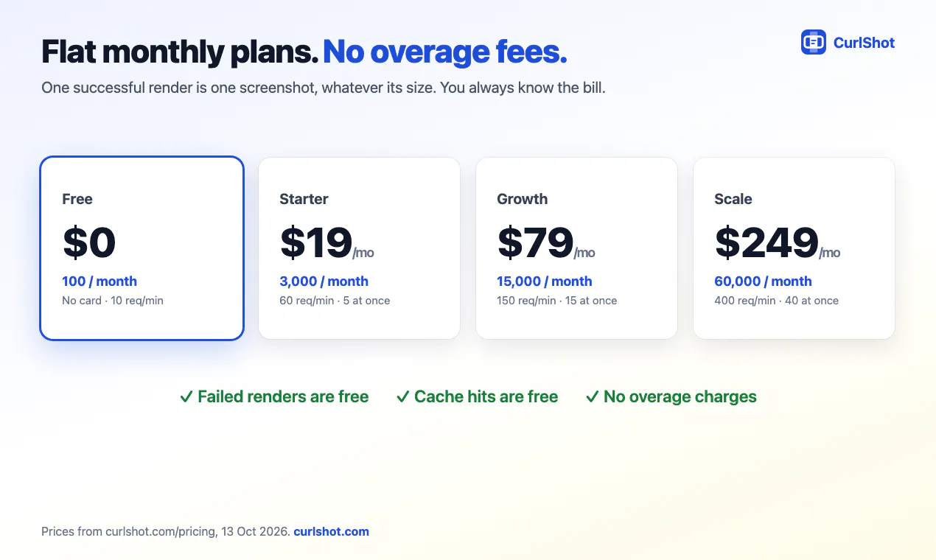Click the 100 / month quota text

point(99,281)
